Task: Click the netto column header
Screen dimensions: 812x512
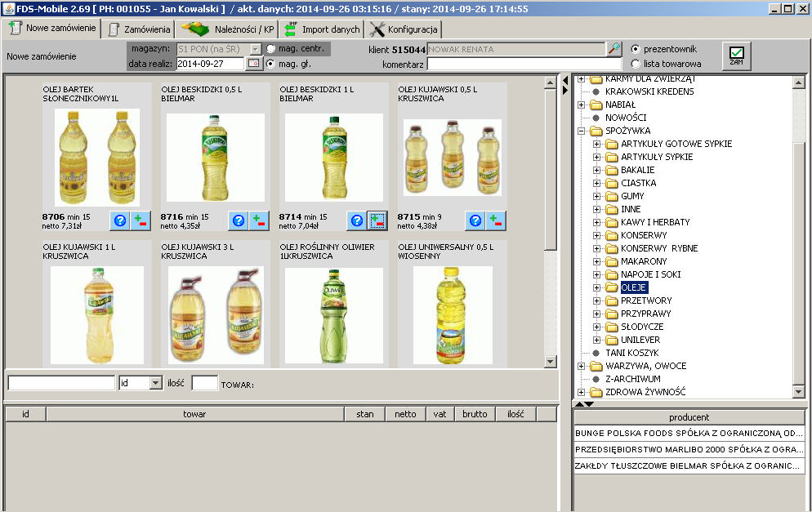Action: click(405, 414)
